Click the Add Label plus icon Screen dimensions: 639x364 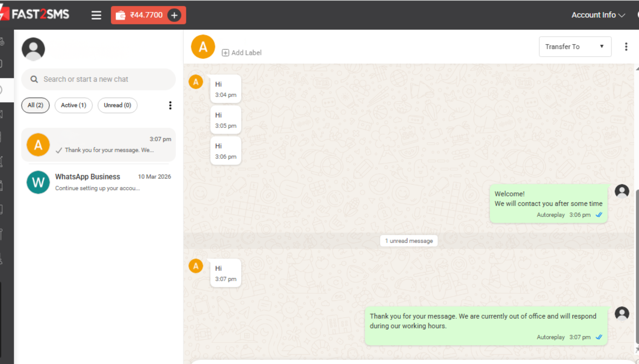pos(225,53)
